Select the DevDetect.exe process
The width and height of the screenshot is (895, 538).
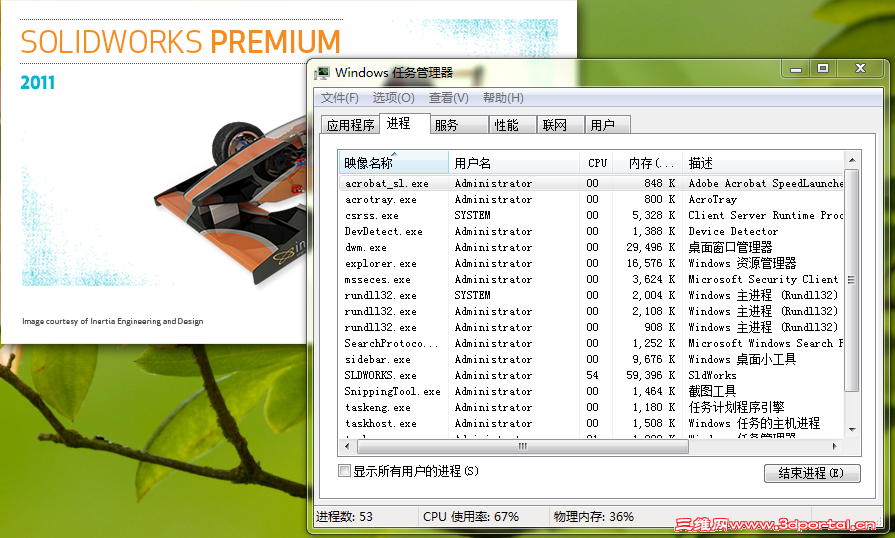point(591,231)
